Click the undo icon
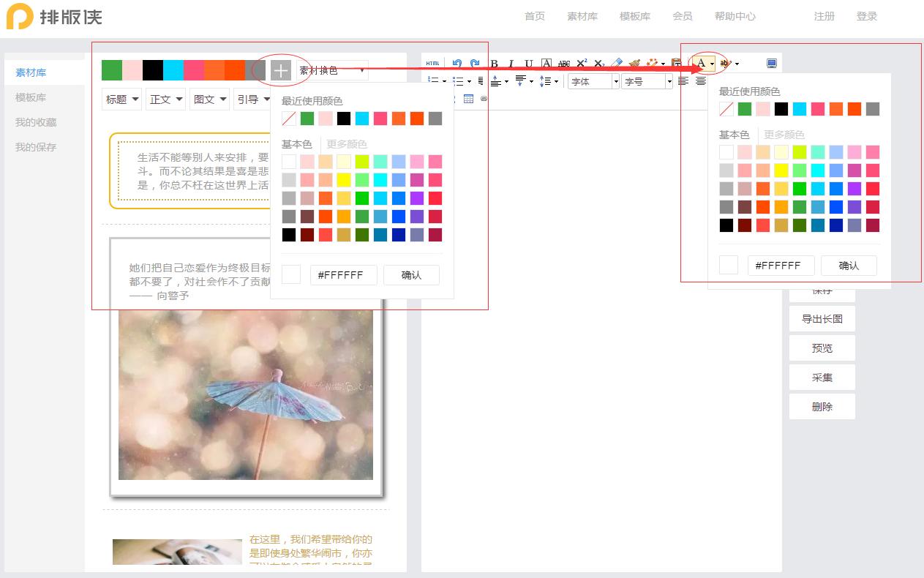 [459, 64]
